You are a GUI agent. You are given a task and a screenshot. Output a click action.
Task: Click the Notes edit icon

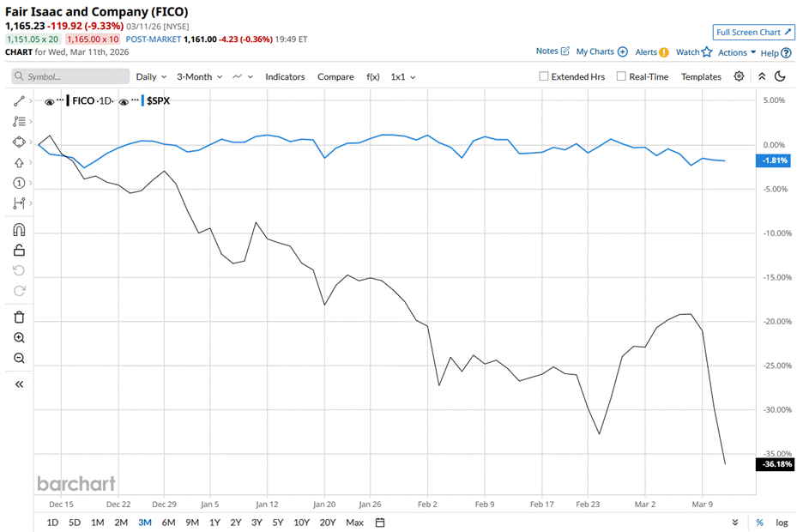tap(565, 51)
